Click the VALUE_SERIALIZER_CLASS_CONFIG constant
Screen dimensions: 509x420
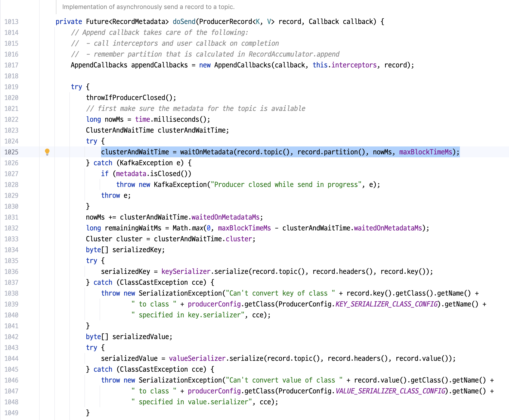[390, 391]
